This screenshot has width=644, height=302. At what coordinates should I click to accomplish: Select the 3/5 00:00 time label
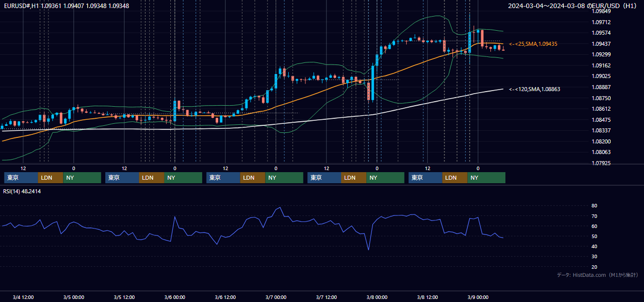tap(74, 297)
